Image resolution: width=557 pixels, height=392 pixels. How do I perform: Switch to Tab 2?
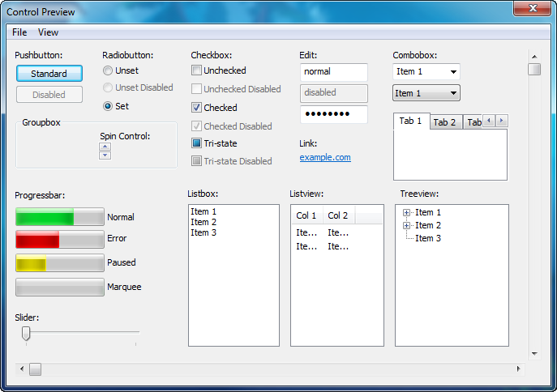445,122
